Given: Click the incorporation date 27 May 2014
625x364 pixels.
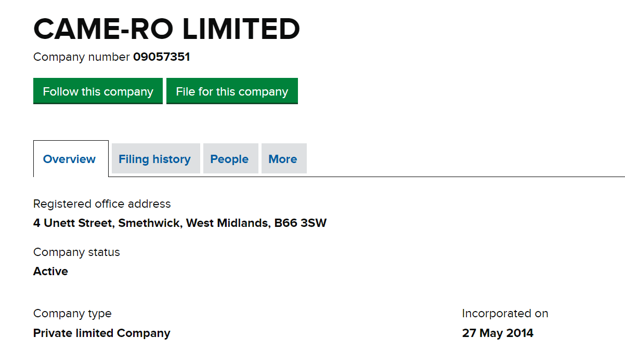Looking at the screenshot, I should (498, 333).
